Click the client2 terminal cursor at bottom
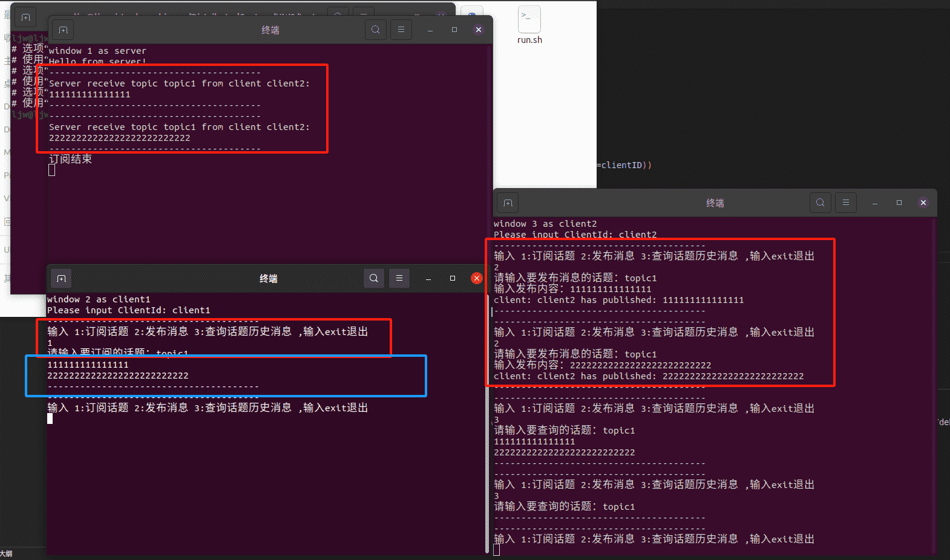The image size is (950, 560). coord(496,550)
